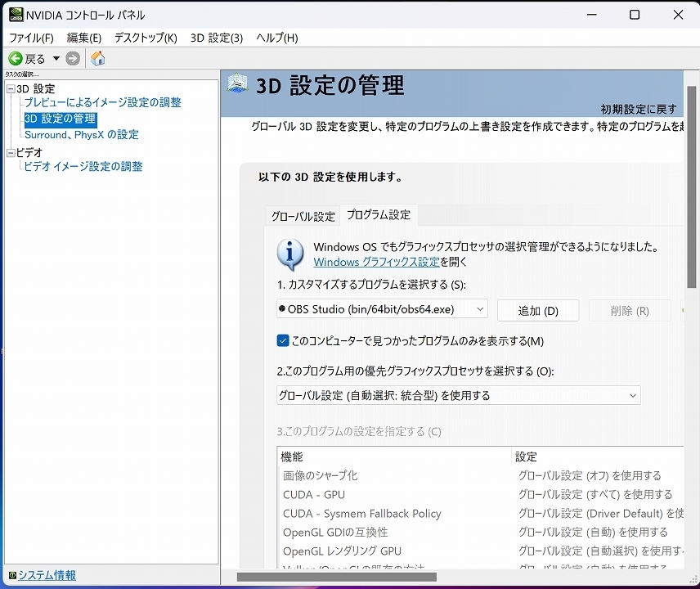Screen dimensions: 700x589
Task: Click the System Information icon at bottom left
Action: (x=12, y=575)
